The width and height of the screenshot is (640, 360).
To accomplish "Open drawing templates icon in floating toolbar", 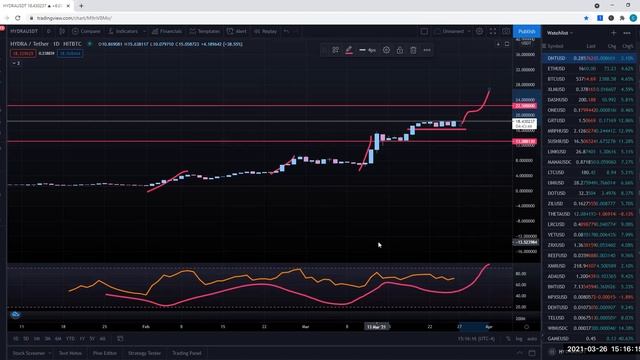I will (x=335, y=50).
